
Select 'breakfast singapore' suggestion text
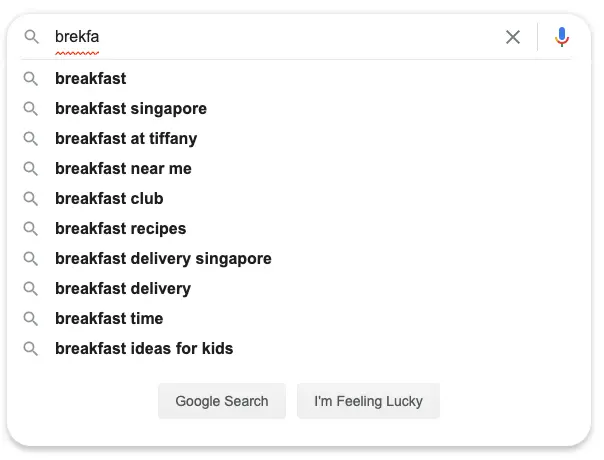(x=131, y=108)
